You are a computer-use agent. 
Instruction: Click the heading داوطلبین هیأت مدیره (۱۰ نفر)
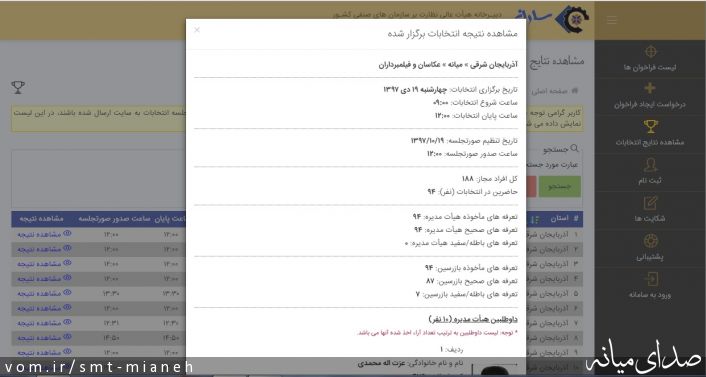473,319
